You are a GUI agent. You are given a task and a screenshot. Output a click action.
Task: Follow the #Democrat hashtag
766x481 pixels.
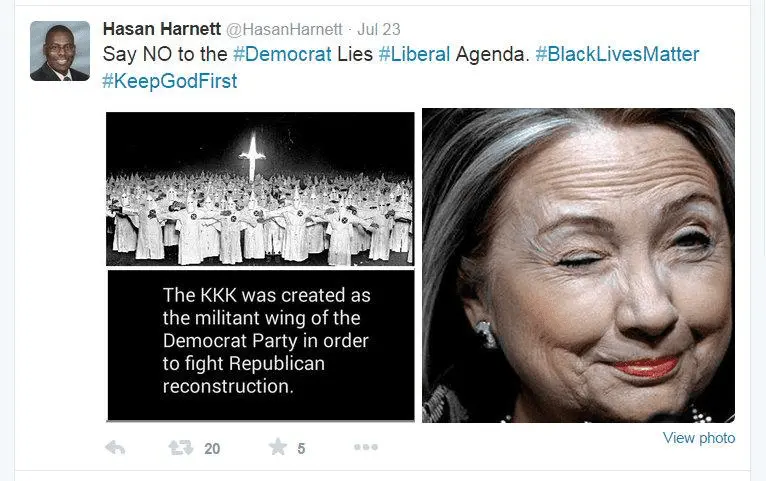tap(282, 54)
